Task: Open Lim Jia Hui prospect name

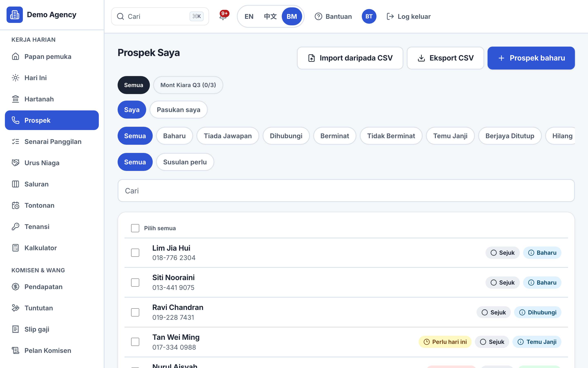Action: point(171,248)
